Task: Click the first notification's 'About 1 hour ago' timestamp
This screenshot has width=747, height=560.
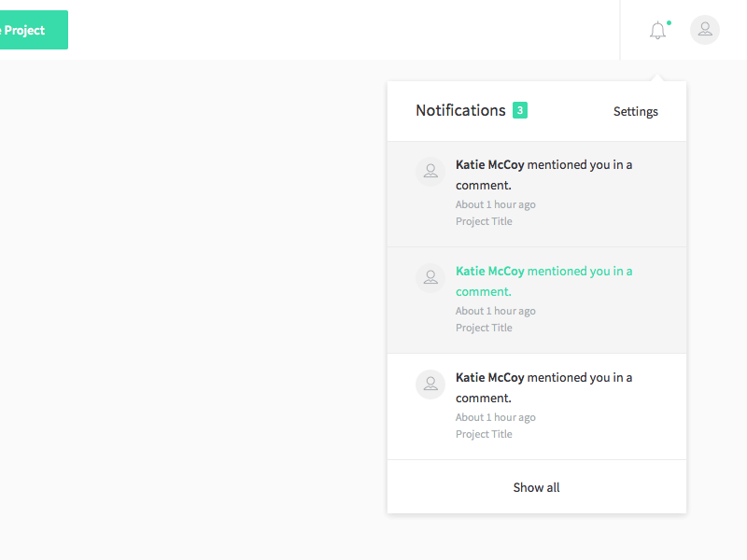Action: [x=495, y=204]
